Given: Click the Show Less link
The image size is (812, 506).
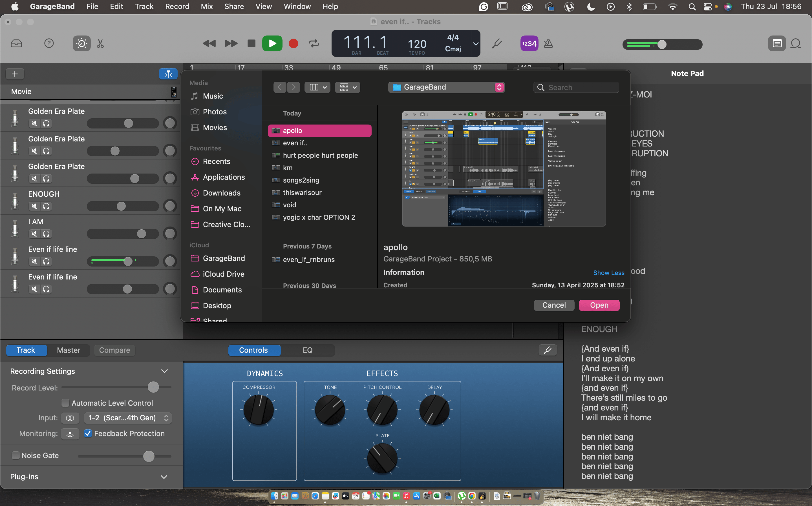Looking at the screenshot, I should [x=609, y=273].
